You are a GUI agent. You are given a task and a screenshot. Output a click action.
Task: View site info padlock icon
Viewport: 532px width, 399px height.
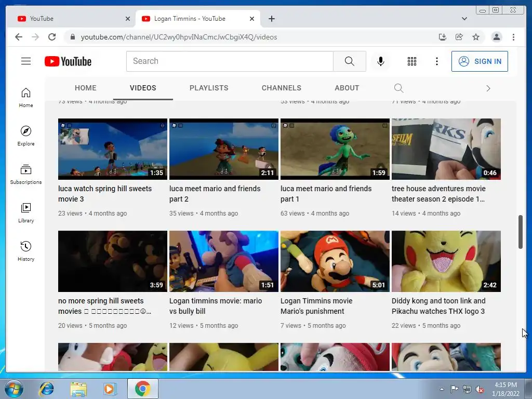(x=73, y=37)
